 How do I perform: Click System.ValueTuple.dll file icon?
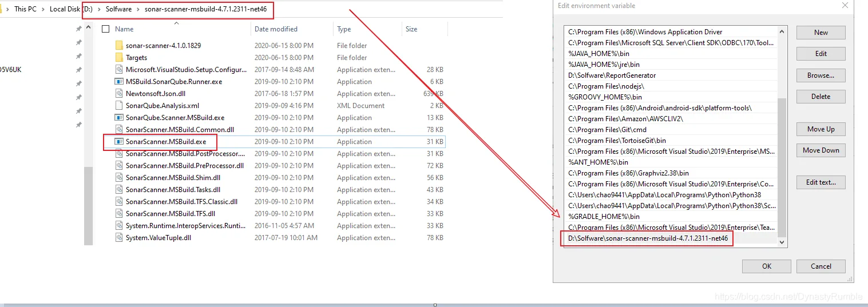(119, 237)
